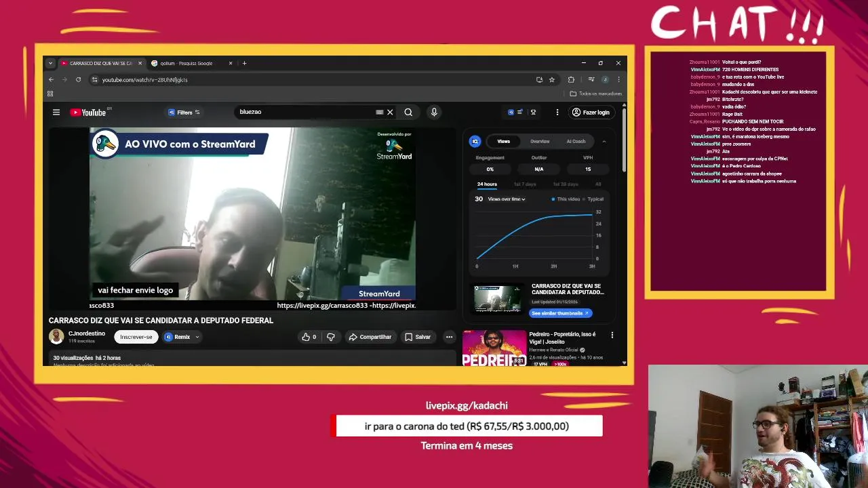Image resolution: width=868 pixels, height=488 pixels.
Task: Open the on-screen keyboard icon in search
Action: pos(380,113)
